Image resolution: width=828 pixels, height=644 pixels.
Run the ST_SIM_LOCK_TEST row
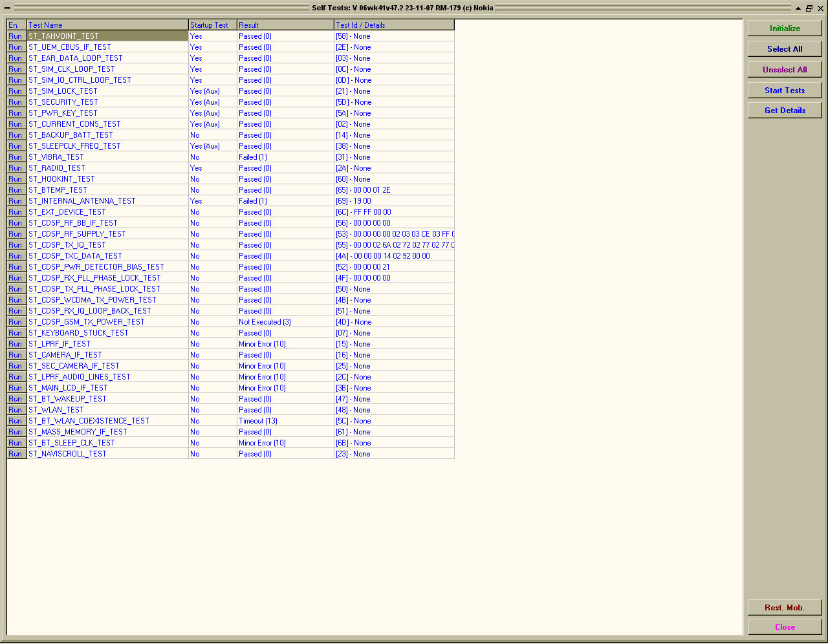click(x=16, y=91)
